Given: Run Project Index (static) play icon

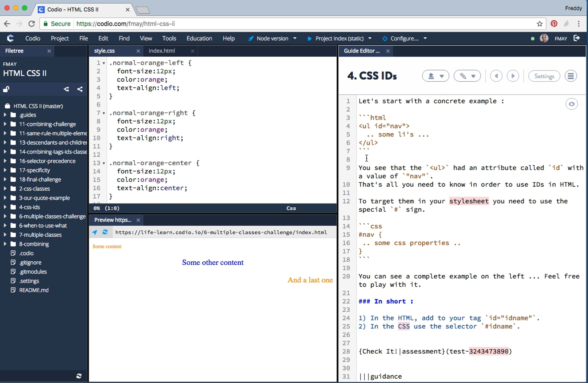Looking at the screenshot, I should (x=309, y=38).
